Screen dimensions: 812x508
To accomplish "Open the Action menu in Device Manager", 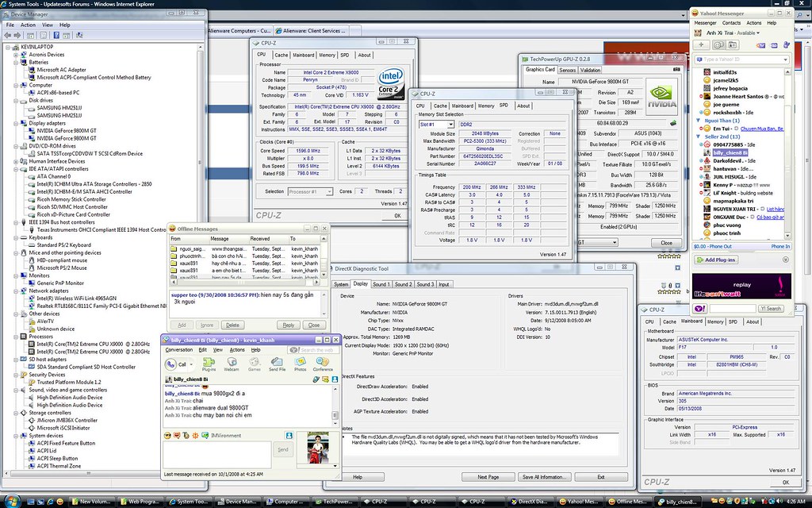I will pyautogui.click(x=28, y=25).
